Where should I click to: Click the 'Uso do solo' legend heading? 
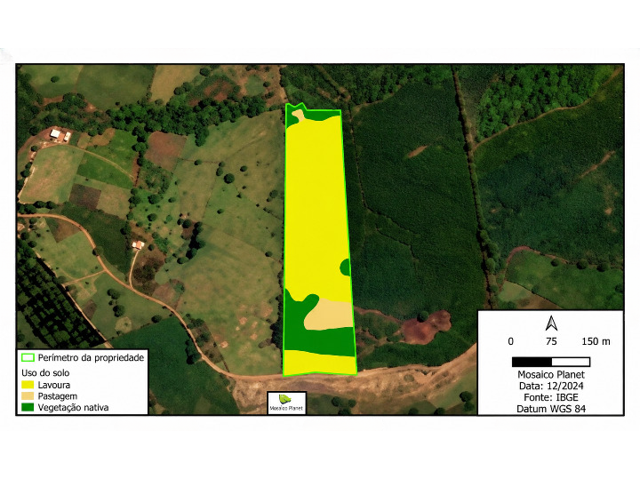point(45,373)
